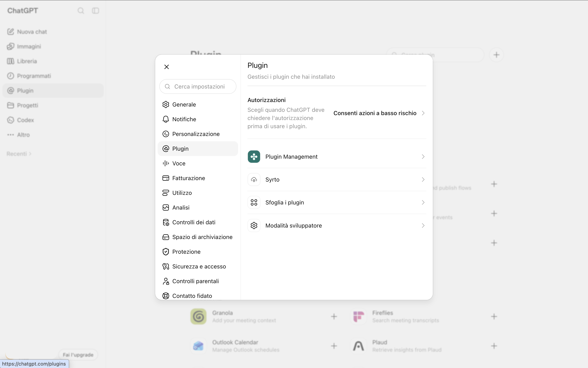Open Consenti azioni a basso rischio dropdown

click(379, 113)
